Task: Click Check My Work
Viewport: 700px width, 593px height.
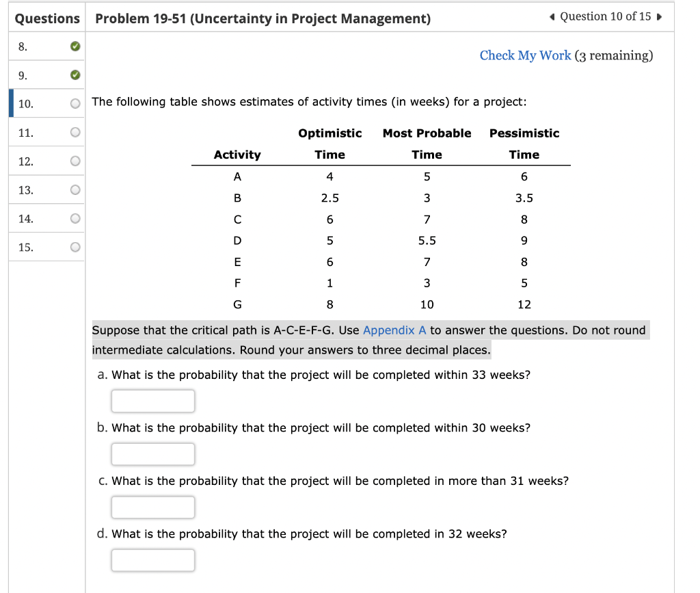Action: click(x=525, y=55)
